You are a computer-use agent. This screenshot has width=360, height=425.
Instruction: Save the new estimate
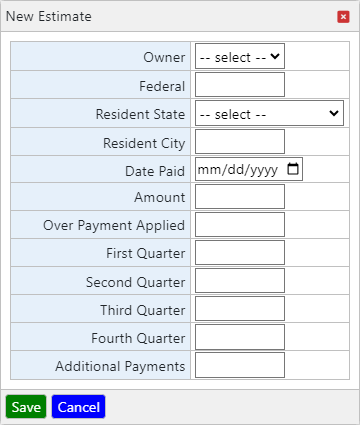[x=26, y=407]
